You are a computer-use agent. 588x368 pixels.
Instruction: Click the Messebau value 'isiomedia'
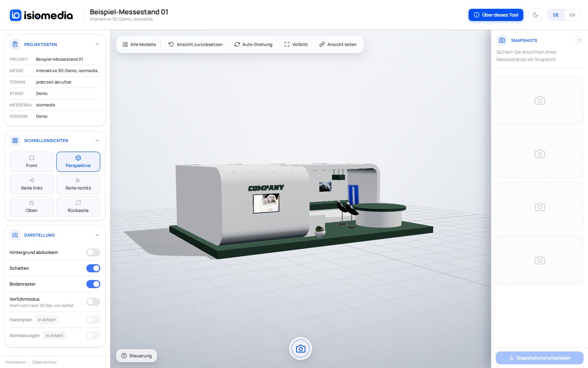[46, 105]
